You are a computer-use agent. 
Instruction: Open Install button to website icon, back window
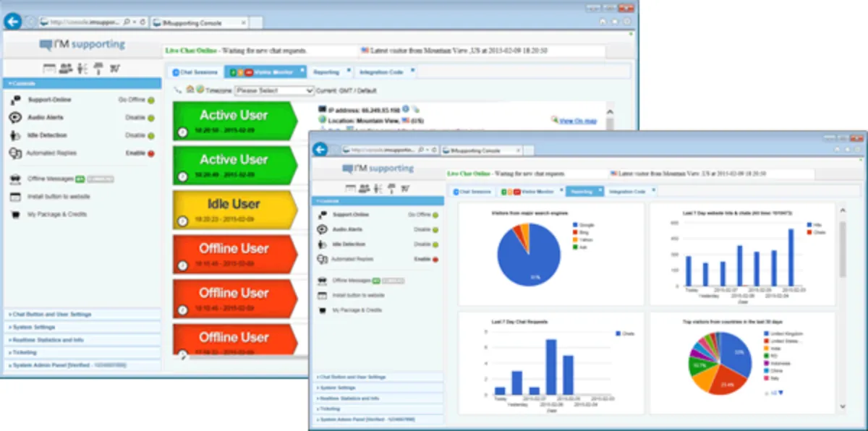[15, 197]
